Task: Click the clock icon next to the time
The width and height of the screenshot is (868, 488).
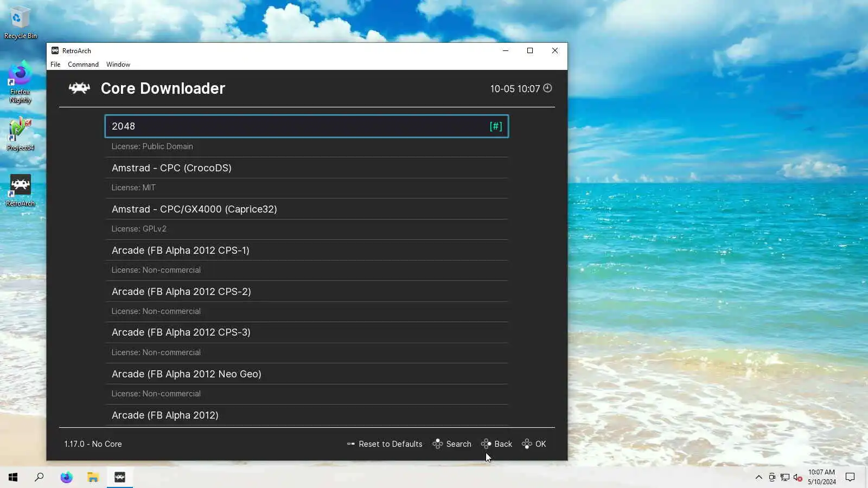Action: pos(547,88)
